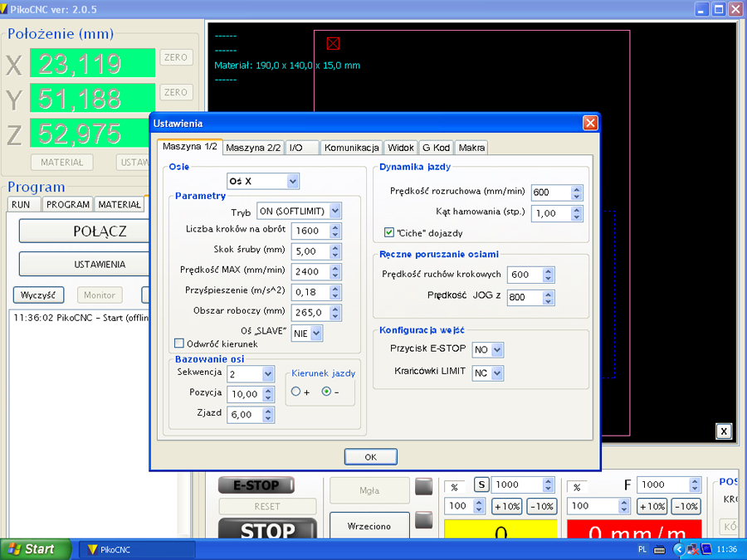Viewport: 747px width, 560px height.
Task: Enable the Odwróć kierunek checkbox
Action: click(179, 343)
